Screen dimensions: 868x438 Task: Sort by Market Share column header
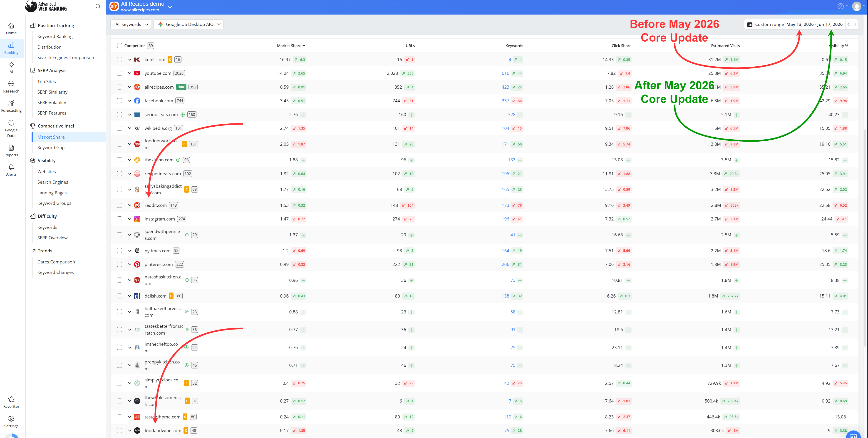[291, 46]
